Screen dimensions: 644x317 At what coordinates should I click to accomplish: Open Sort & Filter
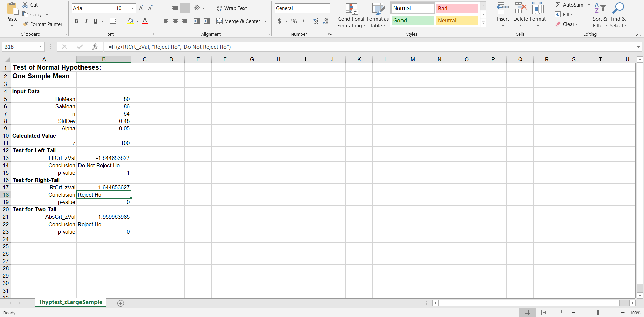click(x=600, y=15)
